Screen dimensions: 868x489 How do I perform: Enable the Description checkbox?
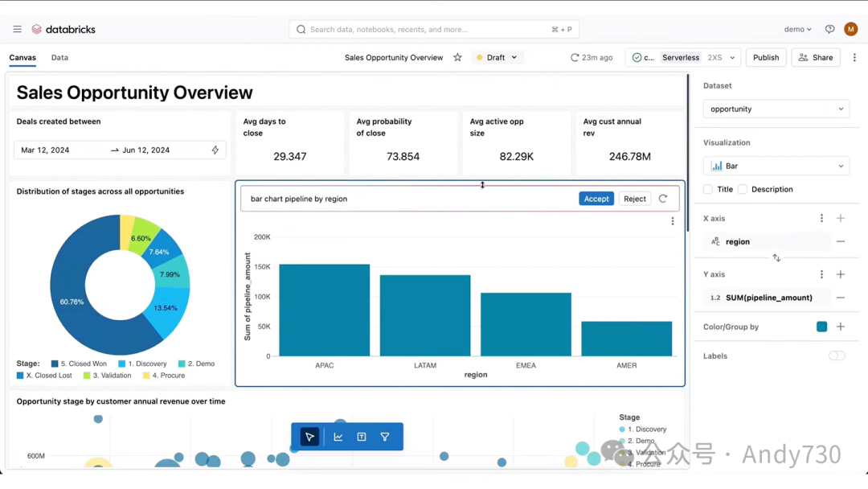pos(743,190)
